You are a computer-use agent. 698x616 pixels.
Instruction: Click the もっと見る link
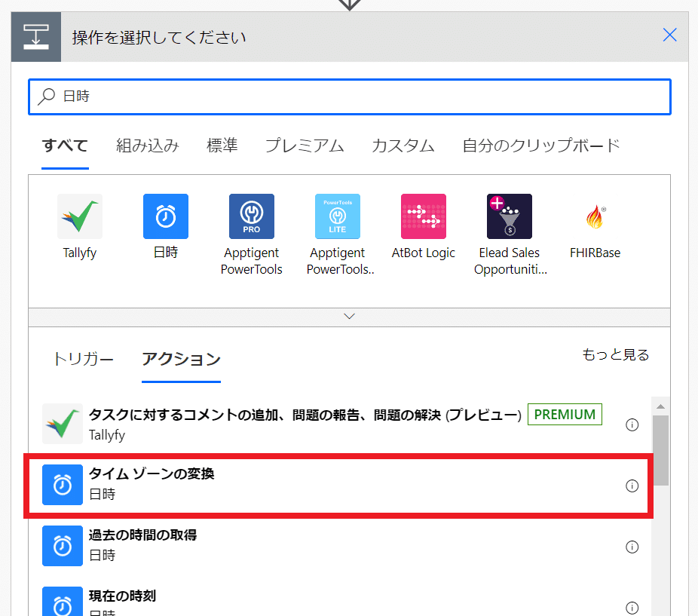pyautogui.click(x=616, y=354)
